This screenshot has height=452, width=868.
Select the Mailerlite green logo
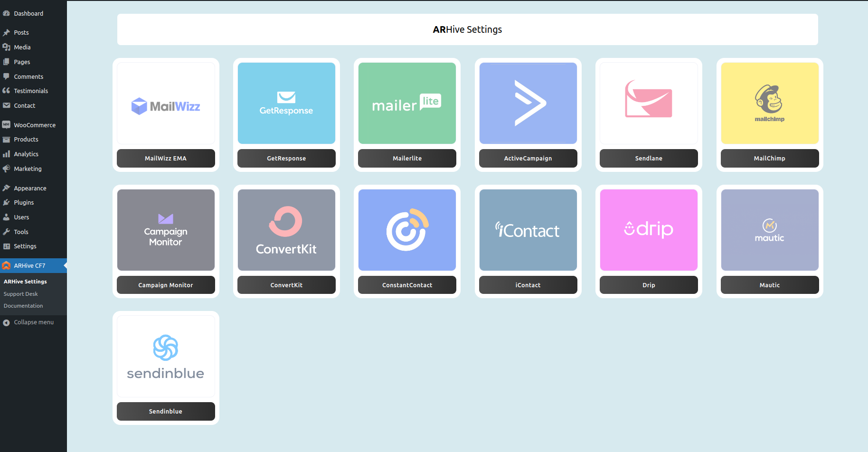click(x=406, y=103)
